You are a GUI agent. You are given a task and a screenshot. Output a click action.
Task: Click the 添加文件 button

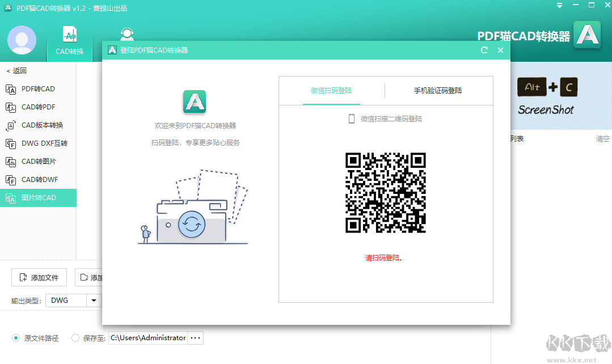tap(39, 277)
